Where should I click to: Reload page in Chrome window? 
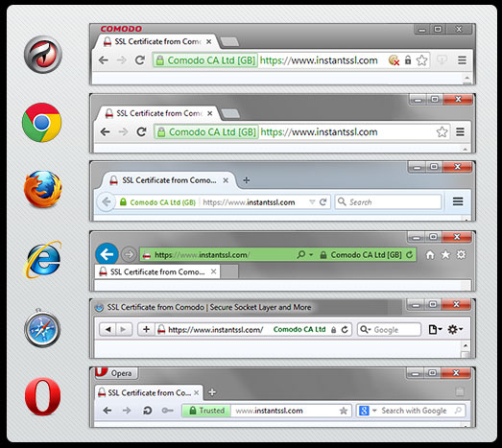141,131
